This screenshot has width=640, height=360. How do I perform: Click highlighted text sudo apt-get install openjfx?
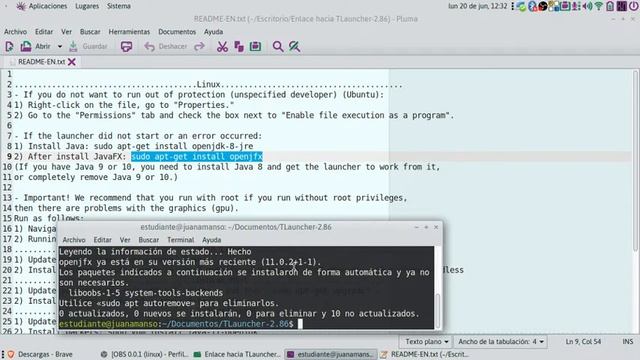click(197, 157)
